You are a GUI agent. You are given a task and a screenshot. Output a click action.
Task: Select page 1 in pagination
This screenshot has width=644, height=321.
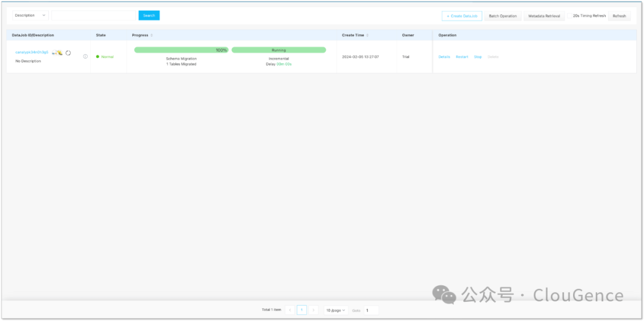pos(302,310)
